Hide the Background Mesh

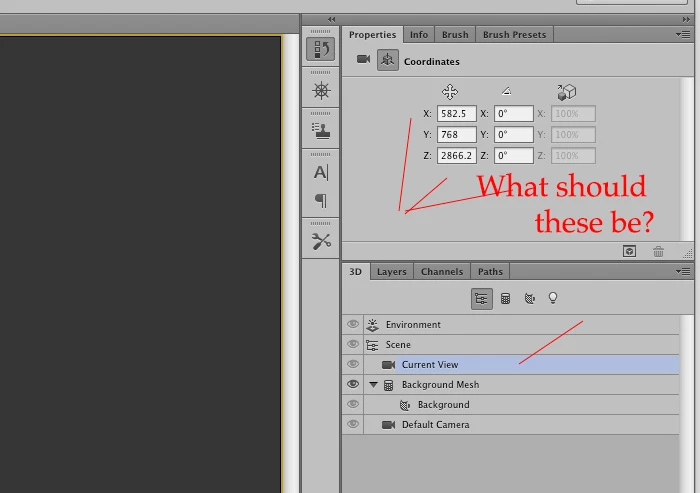tap(353, 384)
